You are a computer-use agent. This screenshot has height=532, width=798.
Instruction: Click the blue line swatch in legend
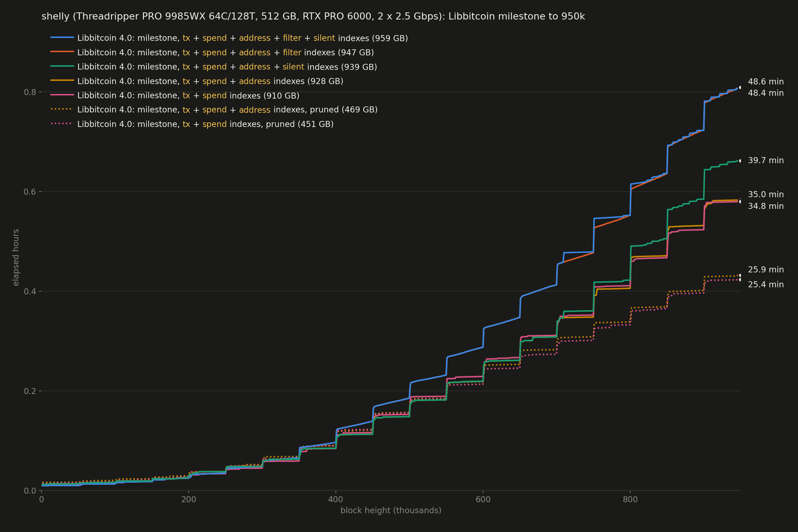(x=62, y=37)
